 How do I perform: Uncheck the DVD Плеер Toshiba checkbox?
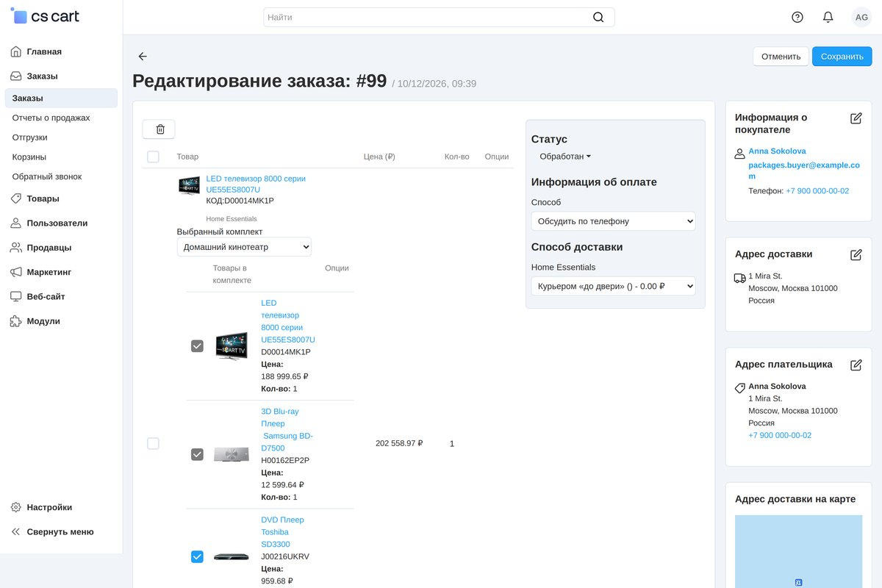197,556
